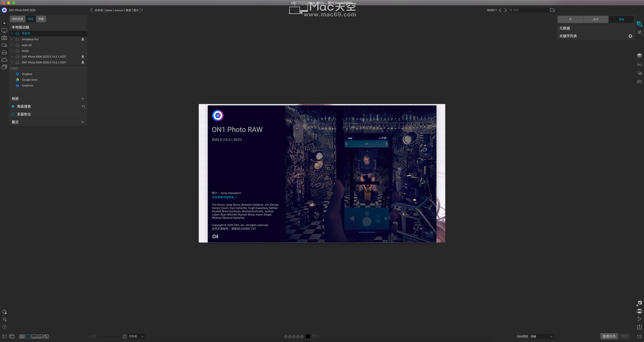The image size is (644, 342).
Task: Toggle the X reject flag
Action: coord(318,336)
